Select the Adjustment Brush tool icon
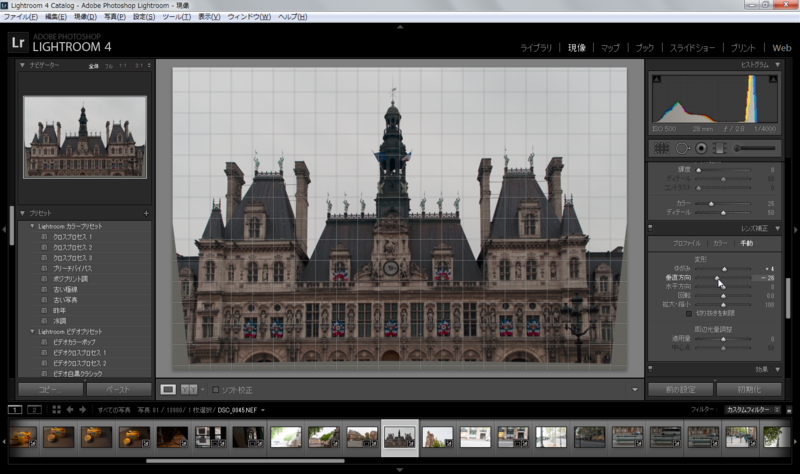Image resolution: width=800 pixels, height=474 pixels. (x=755, y=148)
